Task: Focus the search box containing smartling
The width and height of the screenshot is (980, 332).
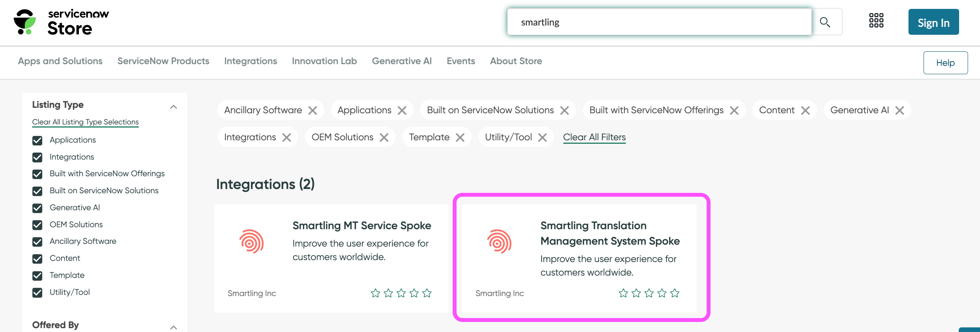Action: [659, 22]
